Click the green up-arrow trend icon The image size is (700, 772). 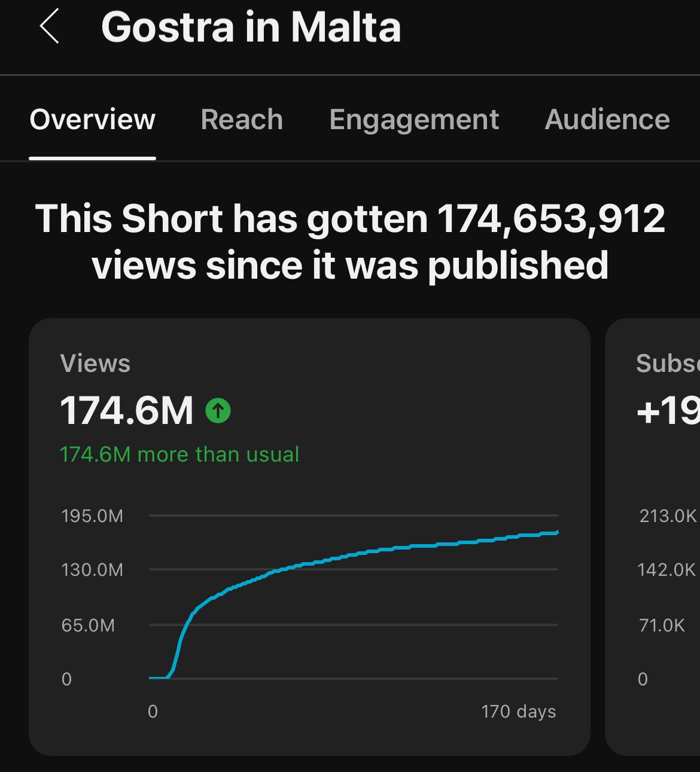(x=218, y=411)
